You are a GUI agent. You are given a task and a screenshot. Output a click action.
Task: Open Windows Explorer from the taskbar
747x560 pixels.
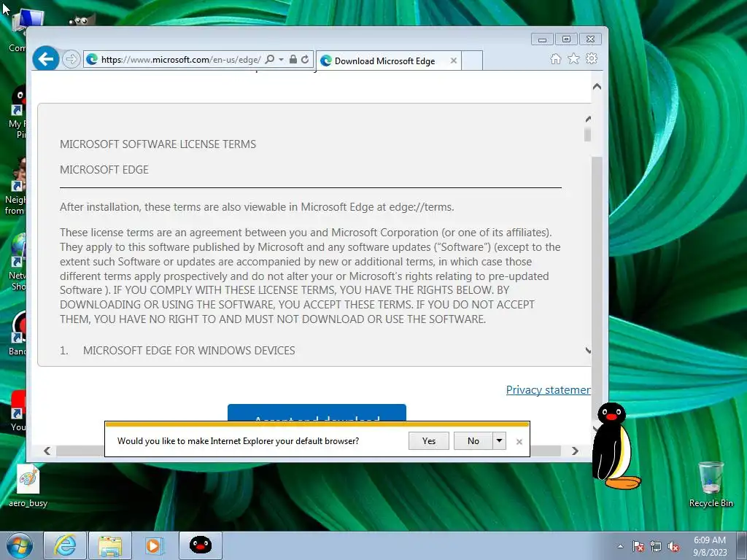[x=110, y=545]
